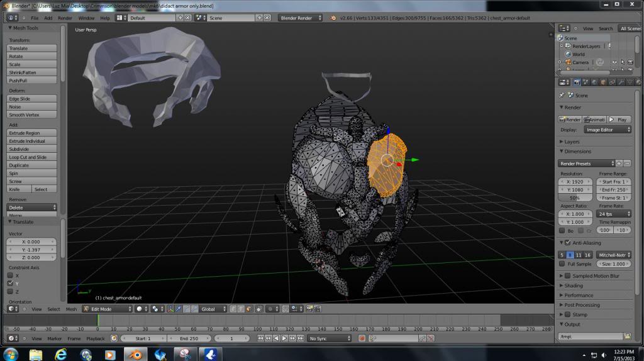644x361 pixels.
Task: Select anti-aliasing sample count 16
Action: pyautogui.click(x=587, y=255)
